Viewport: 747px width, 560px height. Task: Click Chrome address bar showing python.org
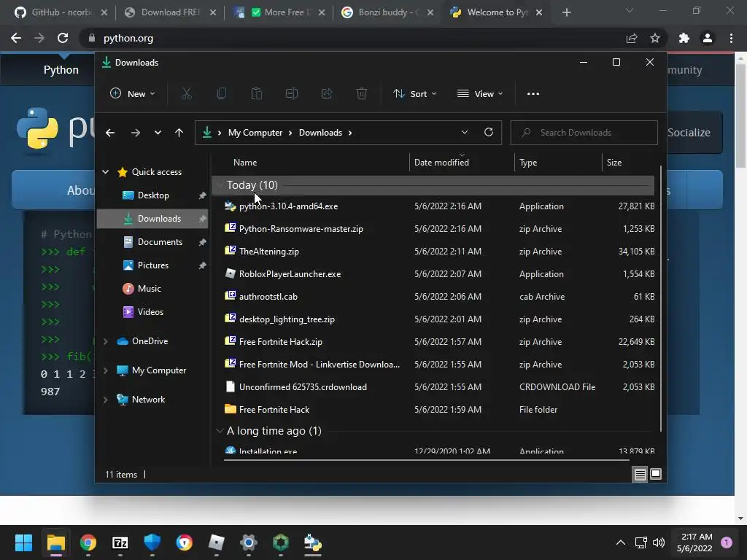pyautogui.click(x=352, y=38)
